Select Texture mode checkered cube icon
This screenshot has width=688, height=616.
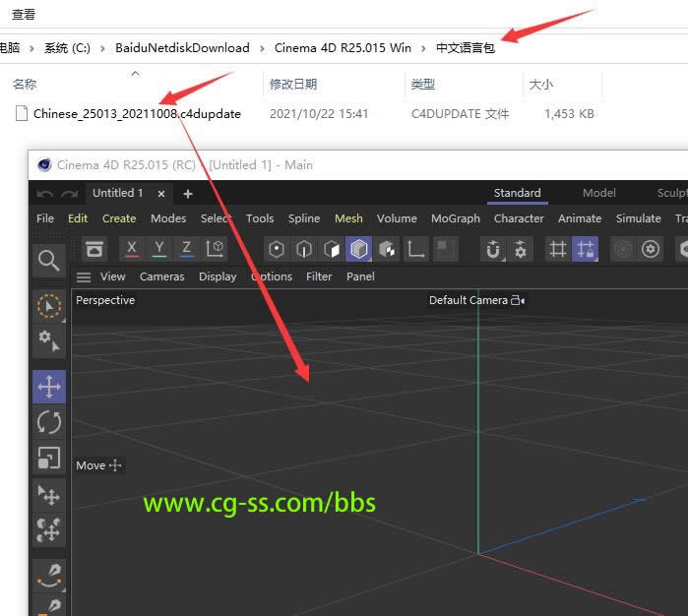(x=387, y=249)
